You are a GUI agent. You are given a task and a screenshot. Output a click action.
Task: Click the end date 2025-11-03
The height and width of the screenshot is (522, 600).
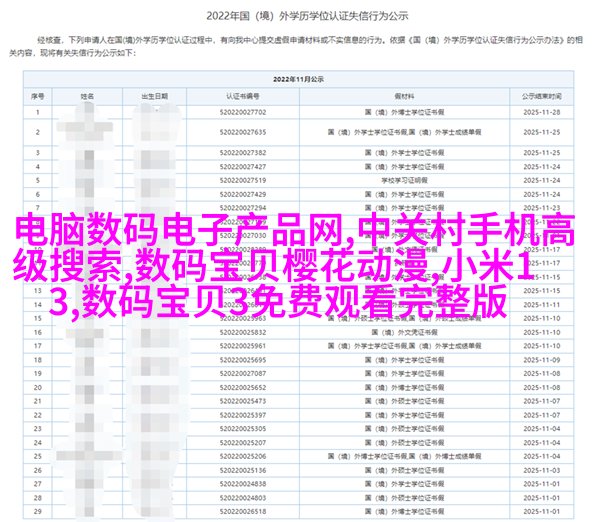(x=541, y=470)
